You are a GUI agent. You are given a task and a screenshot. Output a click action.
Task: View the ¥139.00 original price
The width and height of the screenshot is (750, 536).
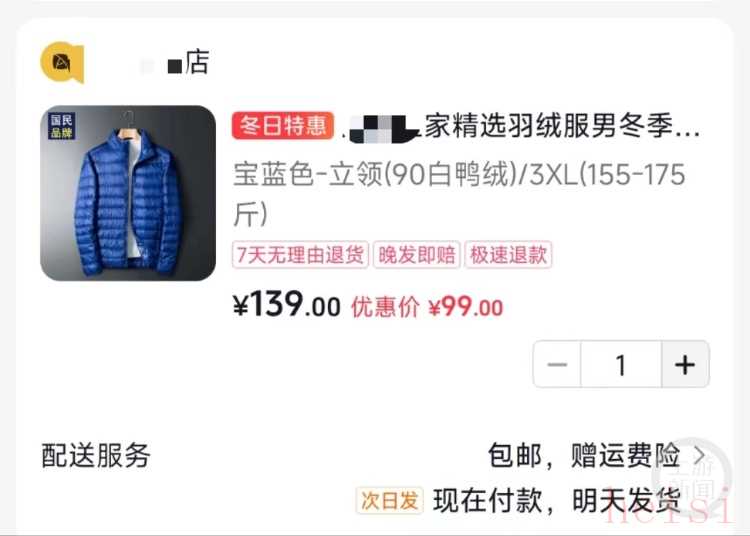click(287, 305)
